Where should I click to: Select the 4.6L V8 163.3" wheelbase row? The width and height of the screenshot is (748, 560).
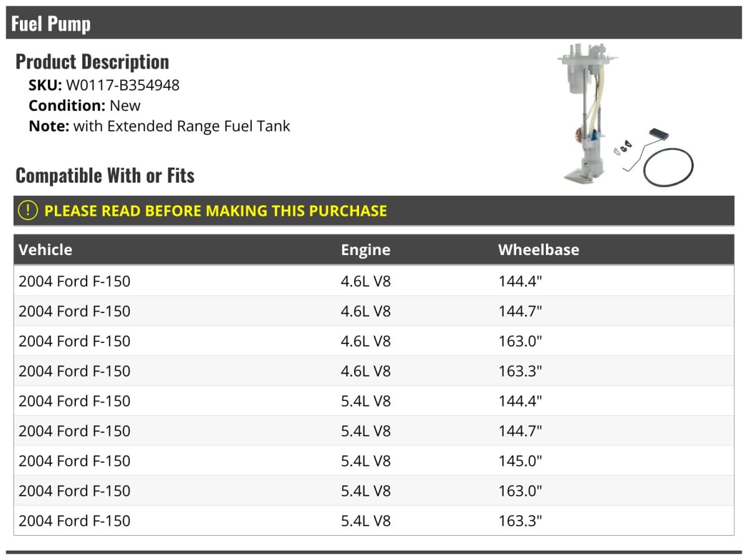click(373, 371)
